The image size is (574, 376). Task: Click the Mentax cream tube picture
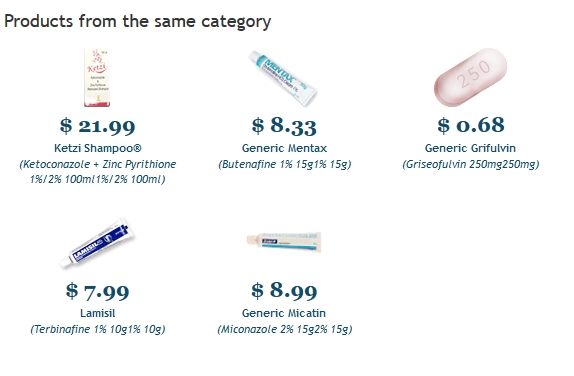tap(284, 79)
